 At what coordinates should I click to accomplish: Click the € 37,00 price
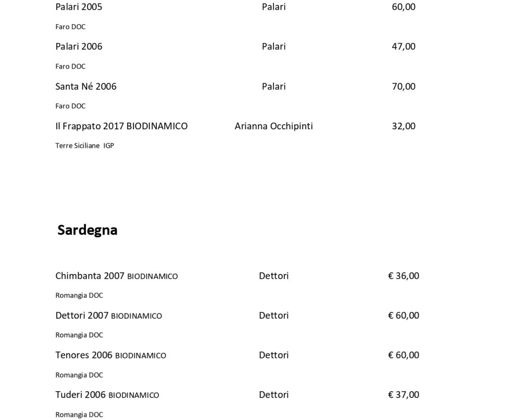(403, 395)
